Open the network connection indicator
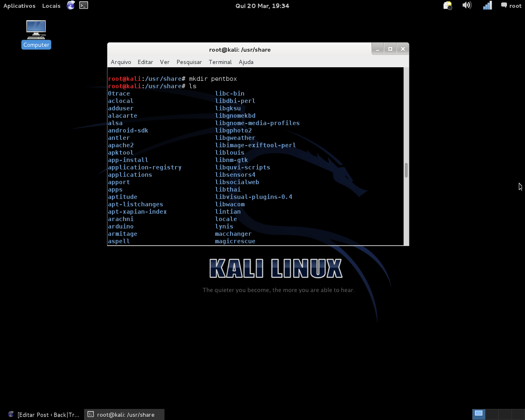This screenshot has height=420, width=525. [x=487, y=5]
